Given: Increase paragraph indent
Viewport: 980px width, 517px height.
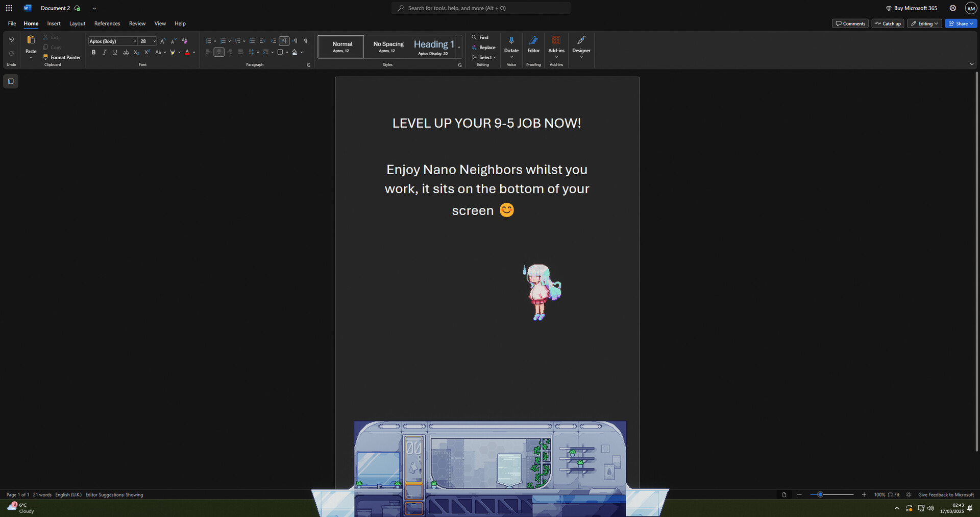Looking at the screenshot, I should pyautogui.click(x=273, y=41).
